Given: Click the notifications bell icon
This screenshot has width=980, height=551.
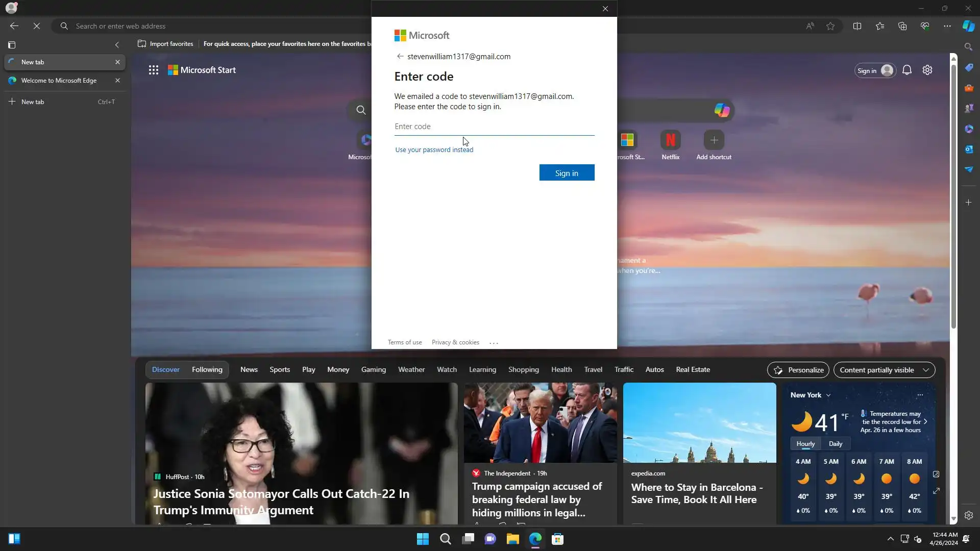Looking at the screenshot, I should coord(906,70).
